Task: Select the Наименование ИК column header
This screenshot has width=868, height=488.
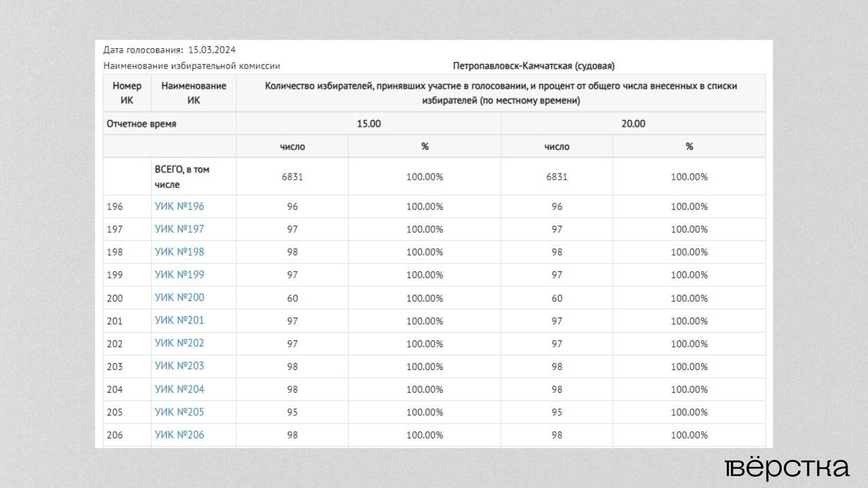Action: 193,93
